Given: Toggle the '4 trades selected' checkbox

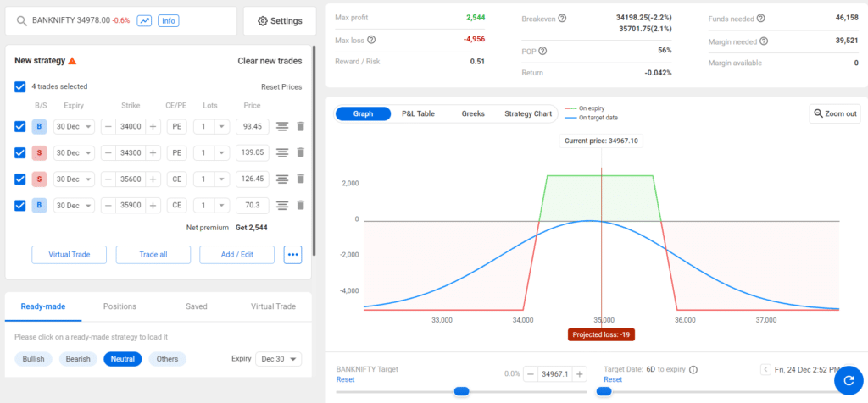Looking at the screenshot, I should pos(20,86).
